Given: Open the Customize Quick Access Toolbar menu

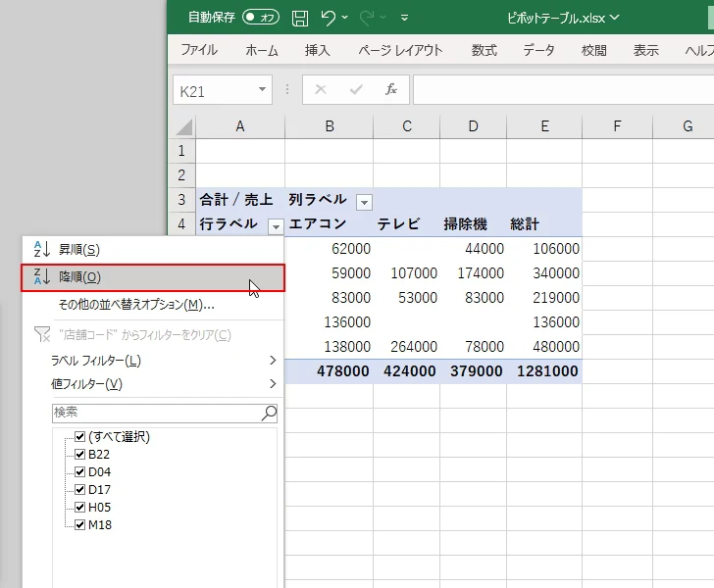Looking at the screenshot, I should pos(404,18).
